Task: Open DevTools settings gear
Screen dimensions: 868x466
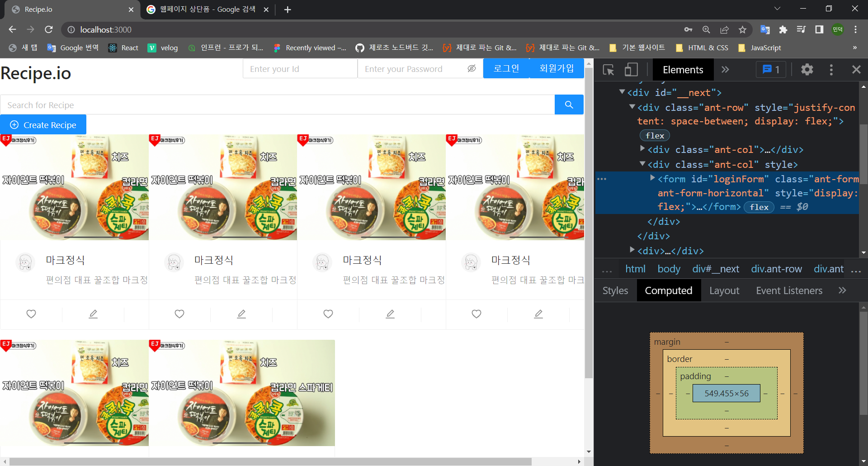Action: [x=807, y=70]
